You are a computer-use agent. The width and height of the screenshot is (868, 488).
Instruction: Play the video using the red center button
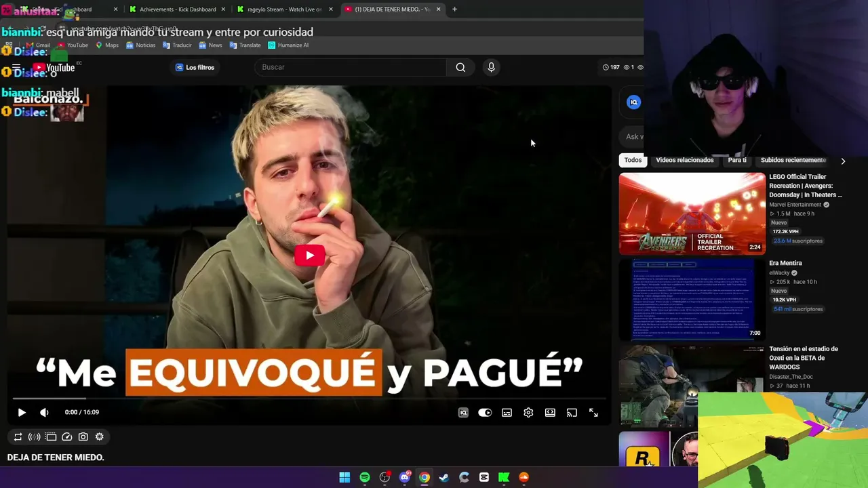tap(309, 256)
